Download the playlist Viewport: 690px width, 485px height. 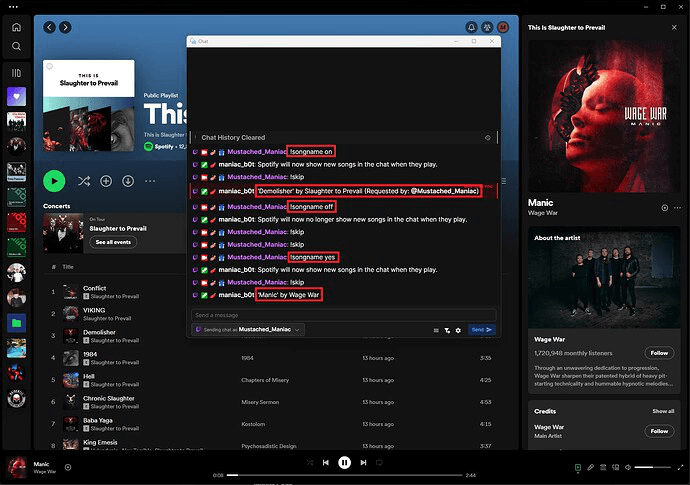click(x=128, y=181)
